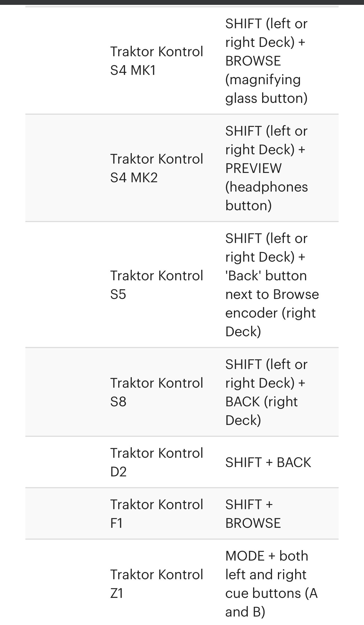Click the "SHIFT + BACK" shortcut text
This screenshot has height=625, width=364.
268,463
